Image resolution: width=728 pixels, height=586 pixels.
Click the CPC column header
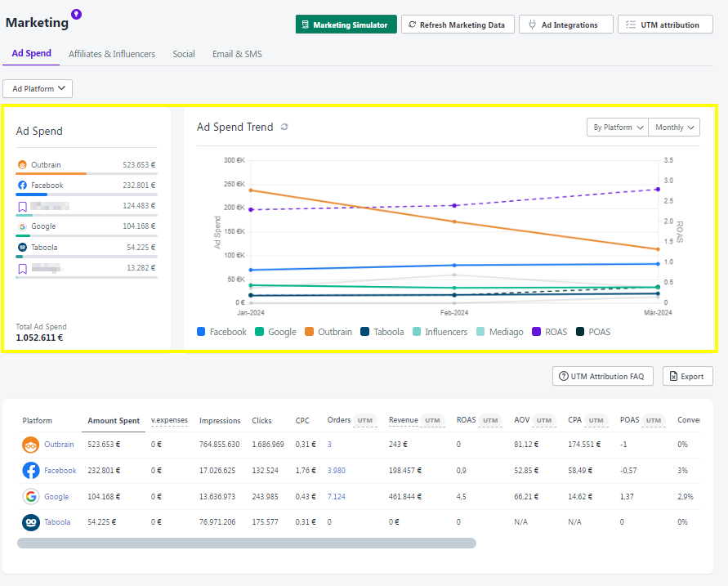pos(302,421)
